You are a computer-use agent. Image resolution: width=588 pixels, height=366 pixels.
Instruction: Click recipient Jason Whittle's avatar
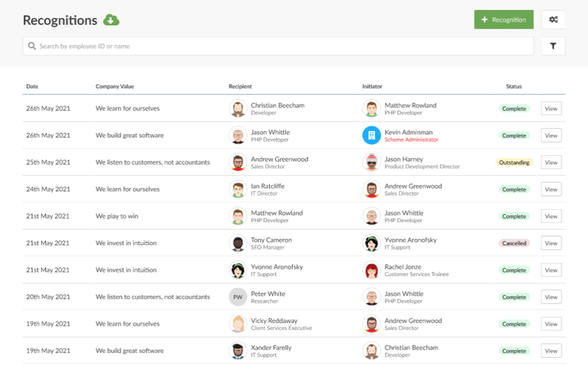click(238, 135)
